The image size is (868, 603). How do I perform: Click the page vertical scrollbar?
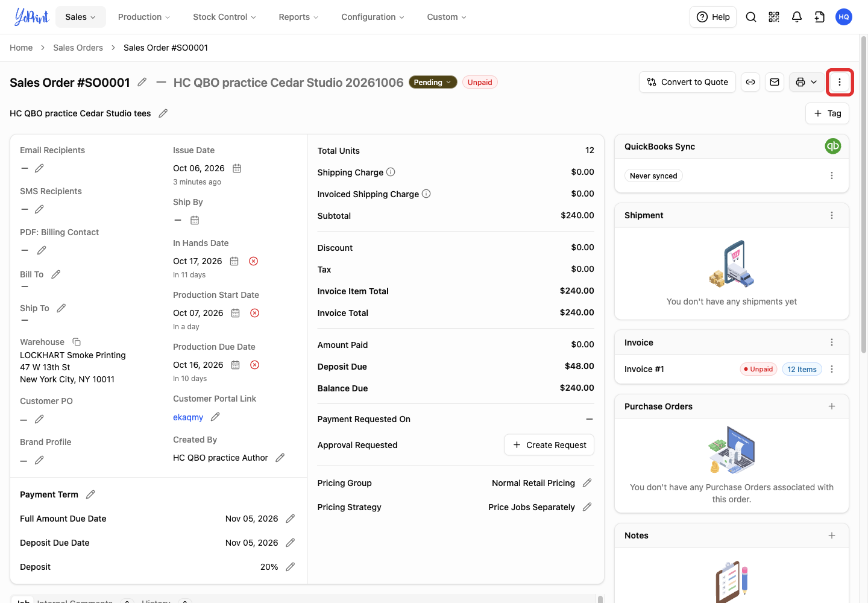[x=863, y=195]
